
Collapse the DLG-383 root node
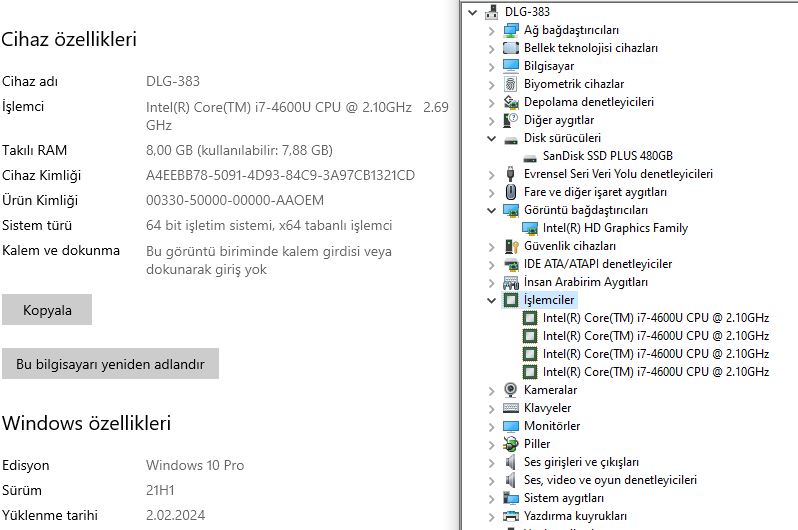pos(473,12)
